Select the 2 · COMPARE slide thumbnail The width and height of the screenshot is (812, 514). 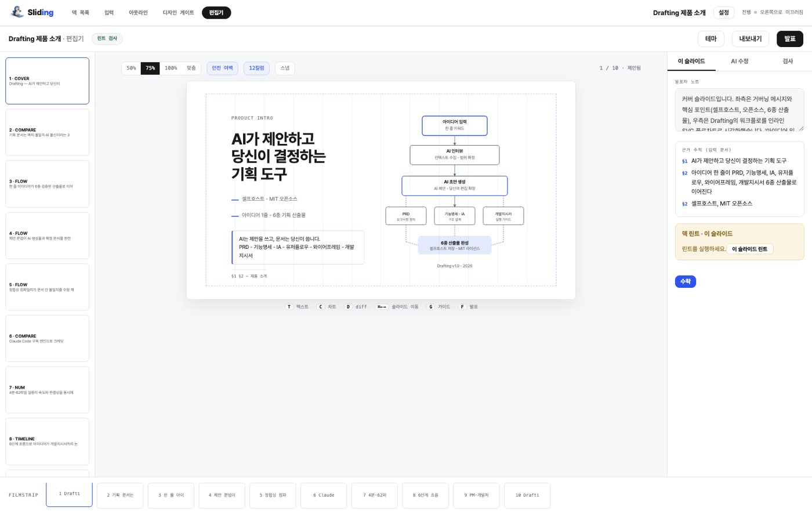click(x=47, y=132)
